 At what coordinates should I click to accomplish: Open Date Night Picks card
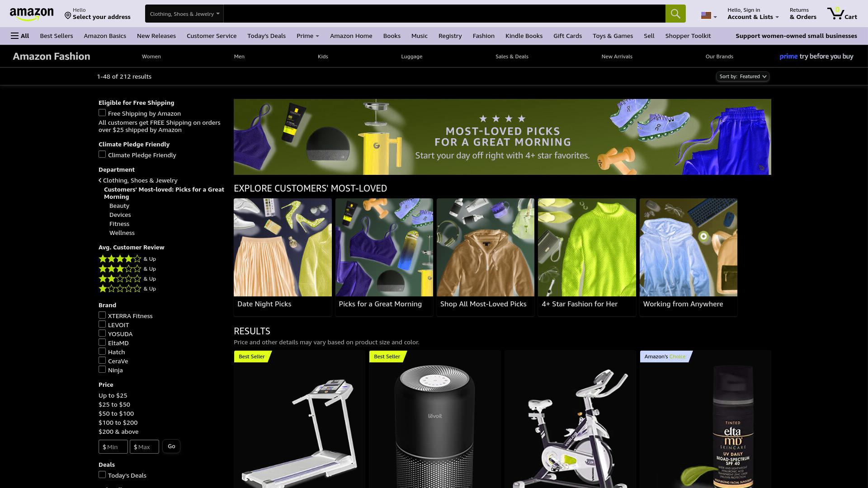tap(283, 257)
